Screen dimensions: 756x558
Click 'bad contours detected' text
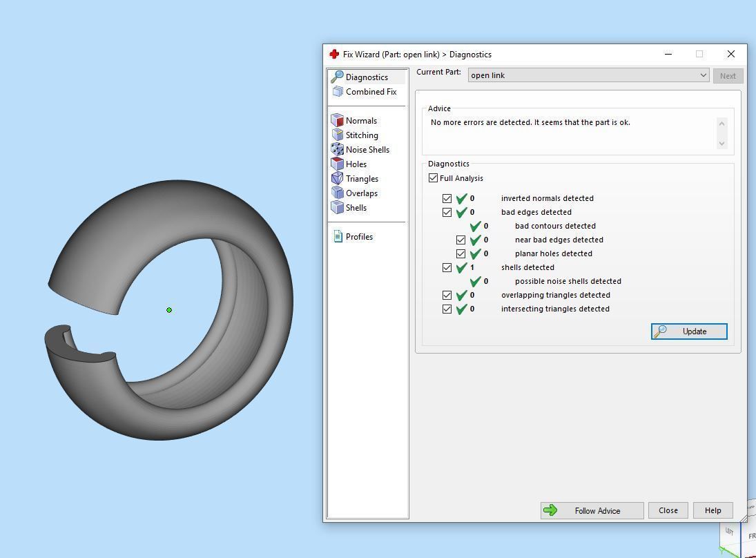click(x=555, y=226)
